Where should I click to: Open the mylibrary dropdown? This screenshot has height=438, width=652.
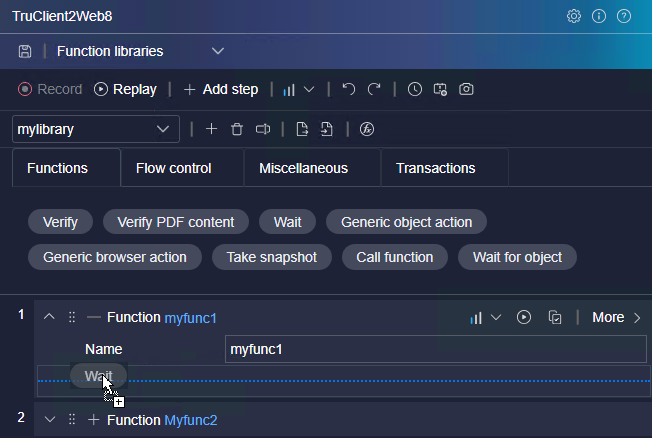tap(96, 129)
